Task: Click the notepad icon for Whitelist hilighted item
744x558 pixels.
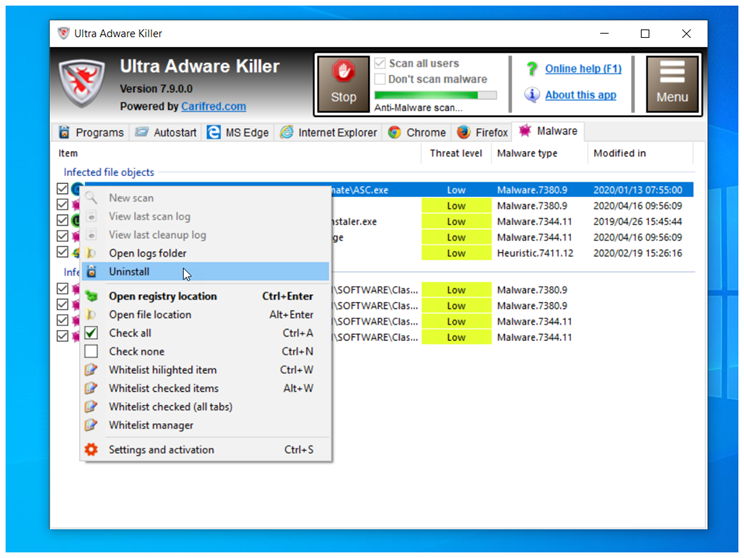Action: tap(91, 370)
